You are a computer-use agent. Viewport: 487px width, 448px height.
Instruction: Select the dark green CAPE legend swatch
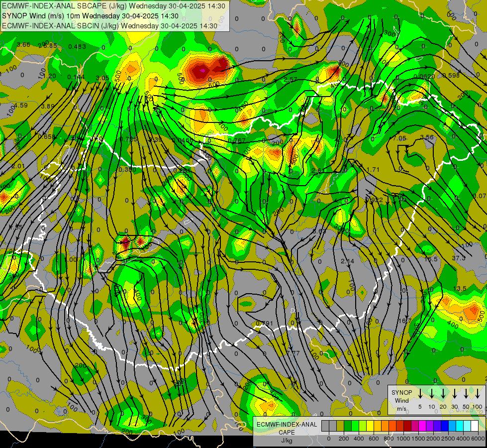point(348,426)
